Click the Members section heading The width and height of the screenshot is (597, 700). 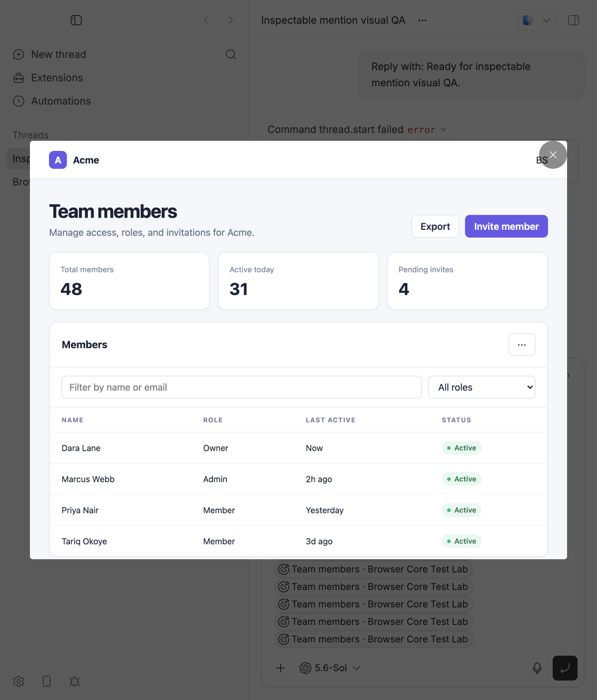pyautogui.click(x=84, y=345)
